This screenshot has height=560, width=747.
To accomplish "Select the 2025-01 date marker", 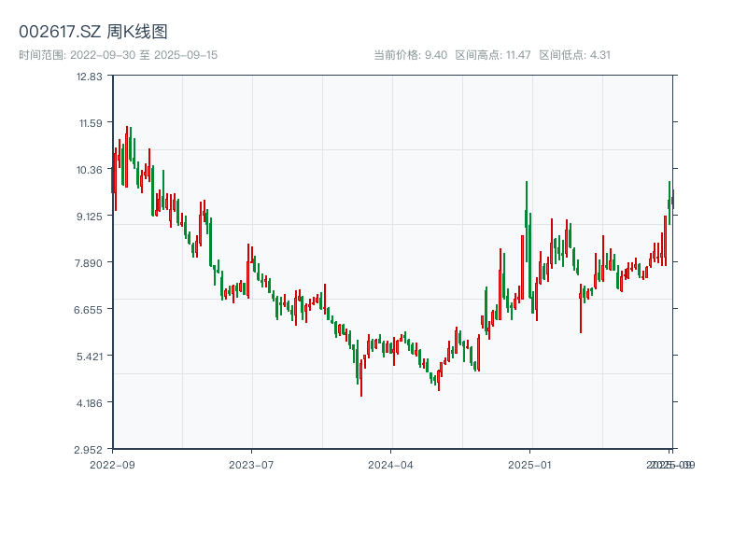I will [530, 464].
